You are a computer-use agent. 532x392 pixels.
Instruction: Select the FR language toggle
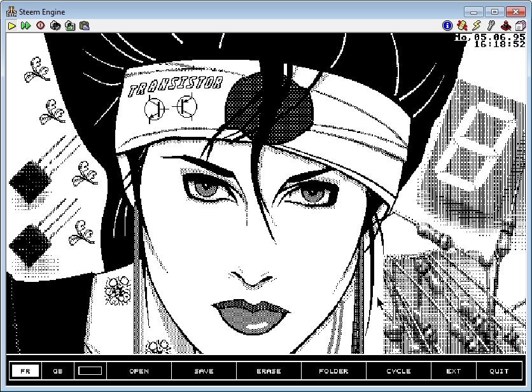[25, 371]
